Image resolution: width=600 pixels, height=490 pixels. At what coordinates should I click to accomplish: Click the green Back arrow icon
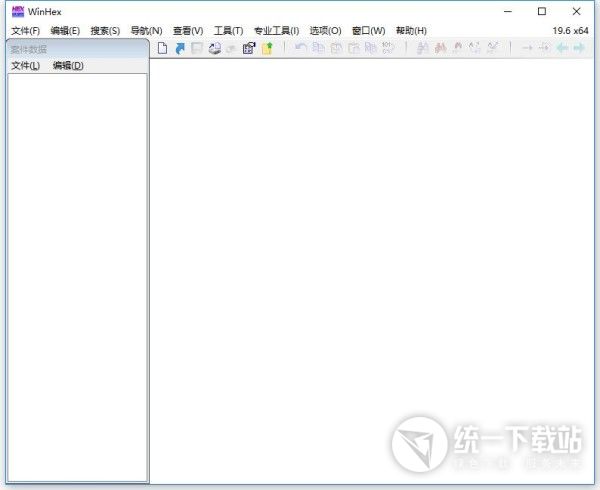click(562, 48)
